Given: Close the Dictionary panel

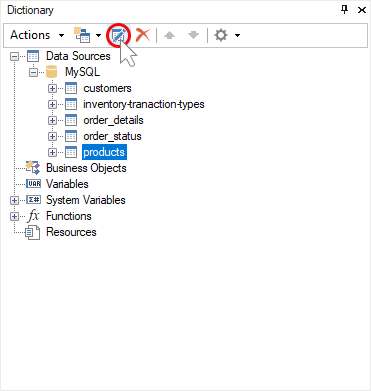Looking at the screenshot, I should [x=362, y=10].
